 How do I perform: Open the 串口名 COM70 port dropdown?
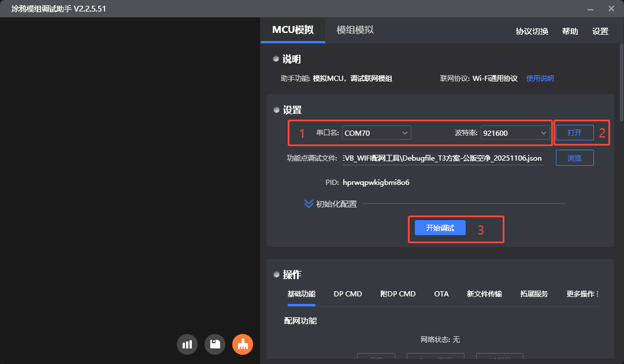(376, 132)
